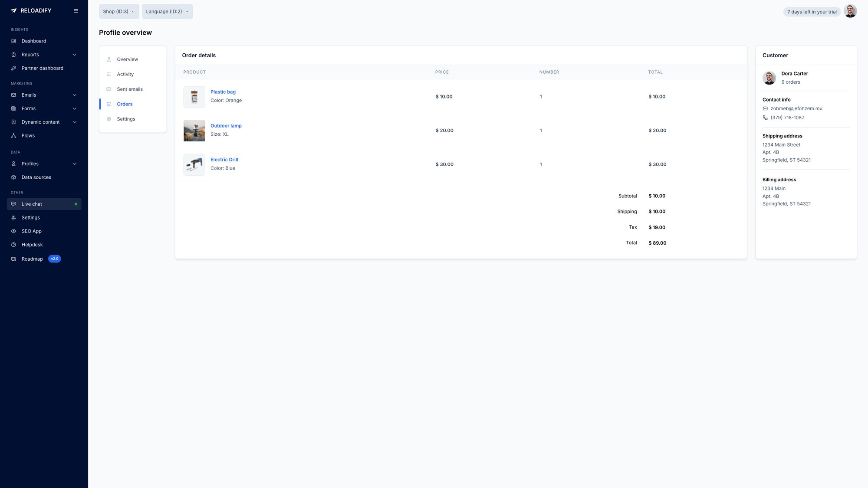The height and width of the screenshot is (488, 868).
Task: Click the Data sources icon
Action: [x=14, y=177]
